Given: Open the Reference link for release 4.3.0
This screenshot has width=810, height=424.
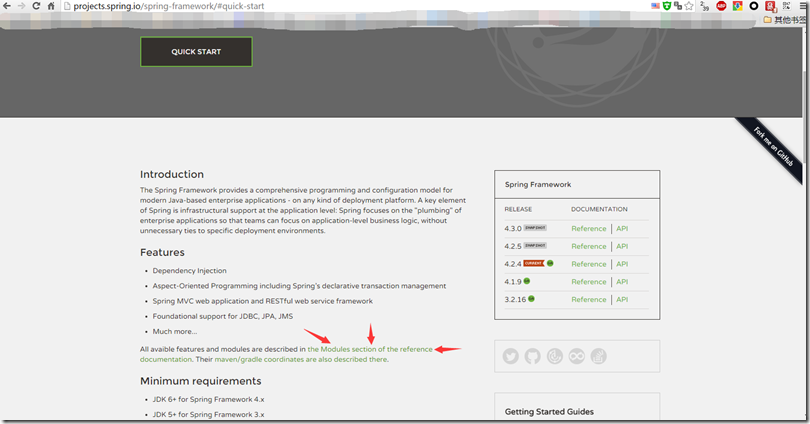Looking at the screenshot, I should [x=588, y=228].
